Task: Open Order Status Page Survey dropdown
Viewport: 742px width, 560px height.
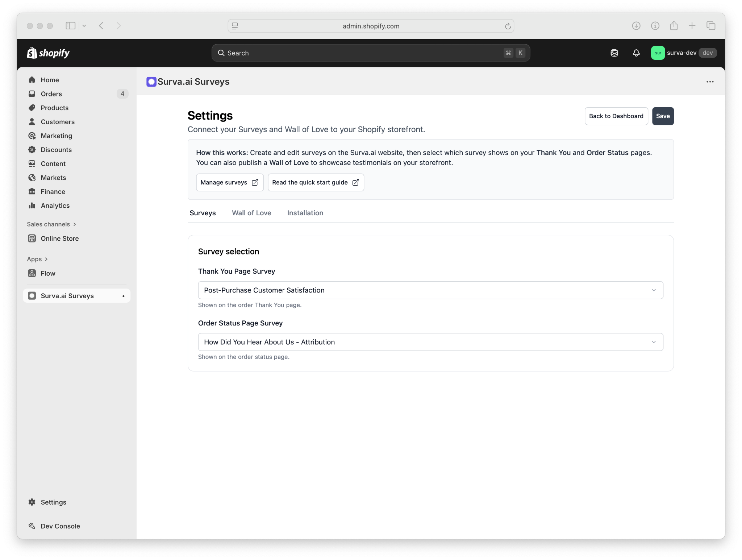Action: tap(430, 342)
